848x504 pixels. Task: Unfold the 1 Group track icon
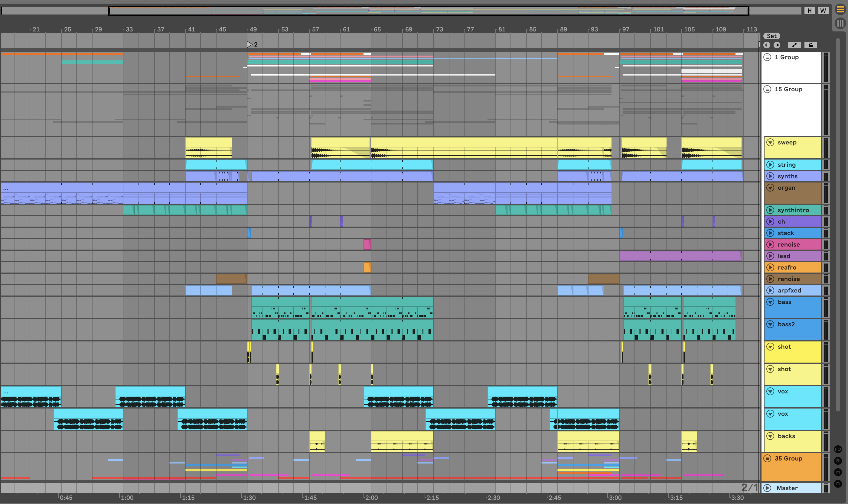(768, 57)
